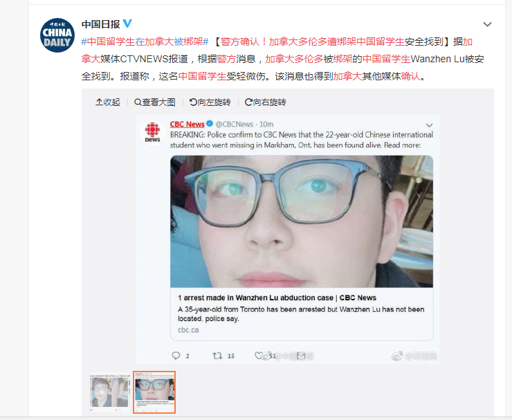Rotate the image left with 向左旋转
512x420 pixels.
(210, 102)
